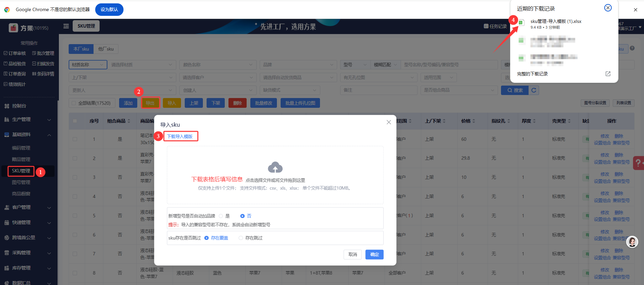This screenshot has width=644, height=285.
Task: Click the 下载导入模版 link
Action: coord(180,136)
